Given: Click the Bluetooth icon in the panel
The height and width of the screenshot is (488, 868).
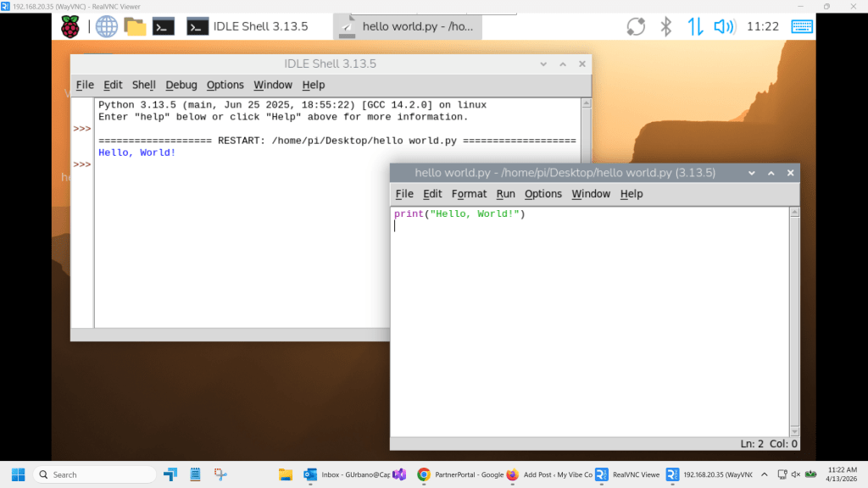Looking at the screenshot, I should (666, 26).
